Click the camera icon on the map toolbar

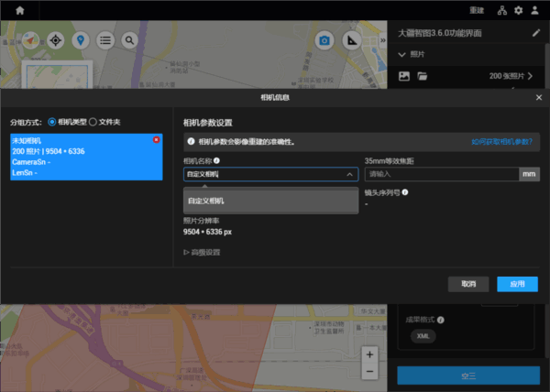pos(324,40)
